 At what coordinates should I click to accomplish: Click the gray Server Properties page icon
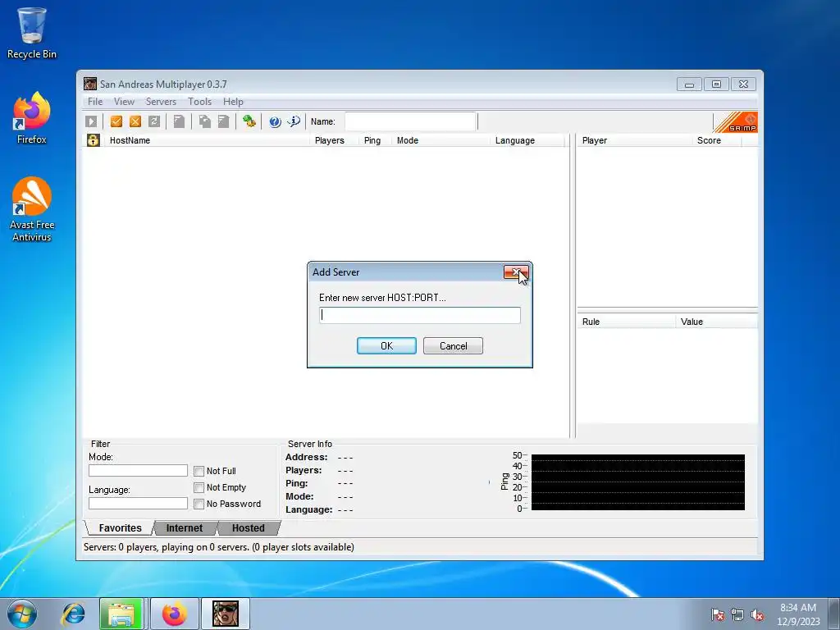[180, 121]
